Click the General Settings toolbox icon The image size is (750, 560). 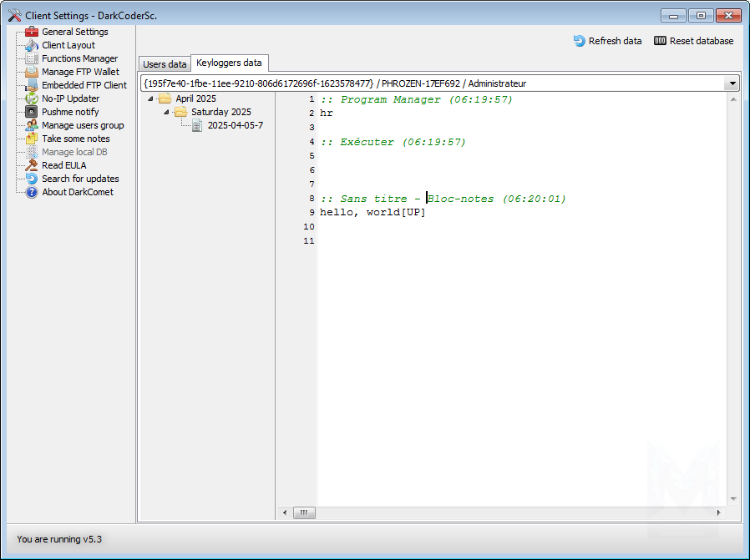coord(32,32)
